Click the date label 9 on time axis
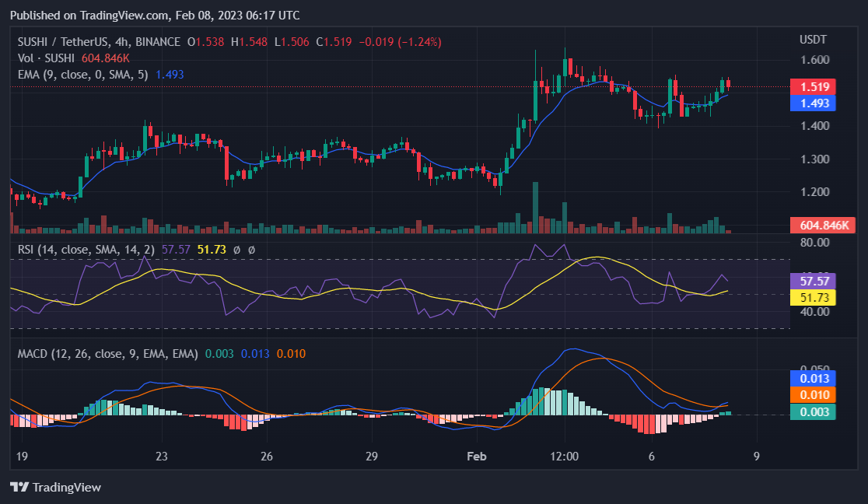This screenshot has height=504, width=868. (x=756, y=457)
